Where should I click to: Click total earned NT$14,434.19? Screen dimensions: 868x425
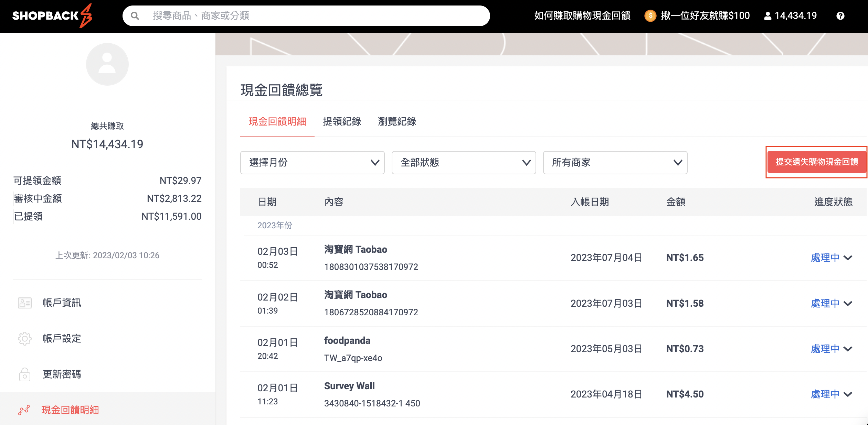[x=107, y=144]
